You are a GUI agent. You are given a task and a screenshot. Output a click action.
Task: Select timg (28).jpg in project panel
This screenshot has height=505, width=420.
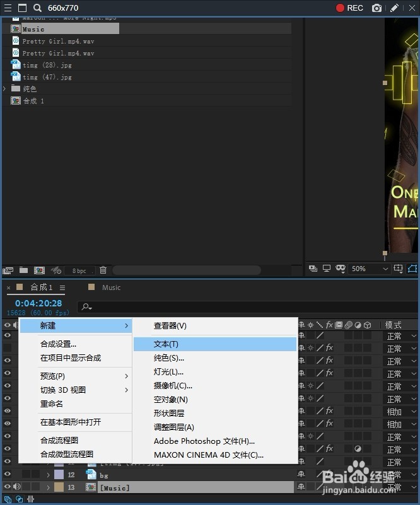click(47, 65)
